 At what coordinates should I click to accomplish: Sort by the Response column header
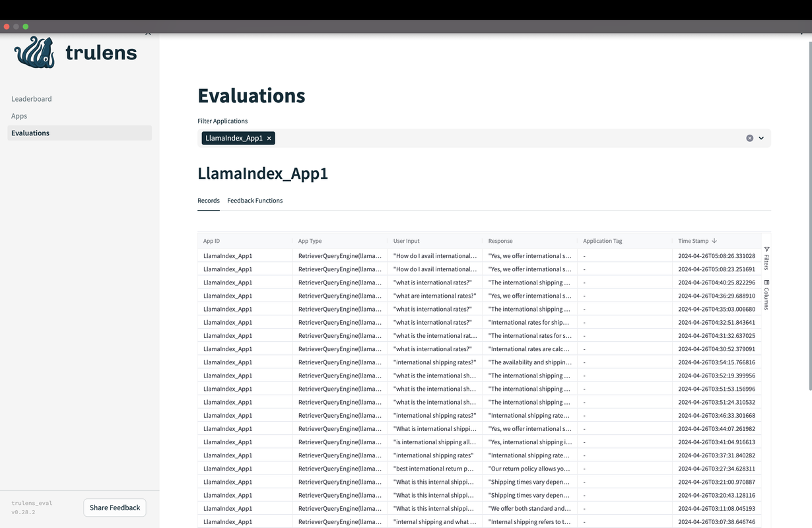click(x=500, y=241)
